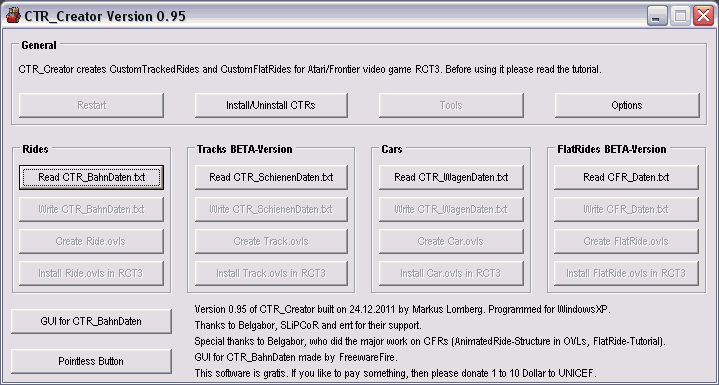
Task: Click the 'Tracks BETA-Version' group label
Action: 244,149
